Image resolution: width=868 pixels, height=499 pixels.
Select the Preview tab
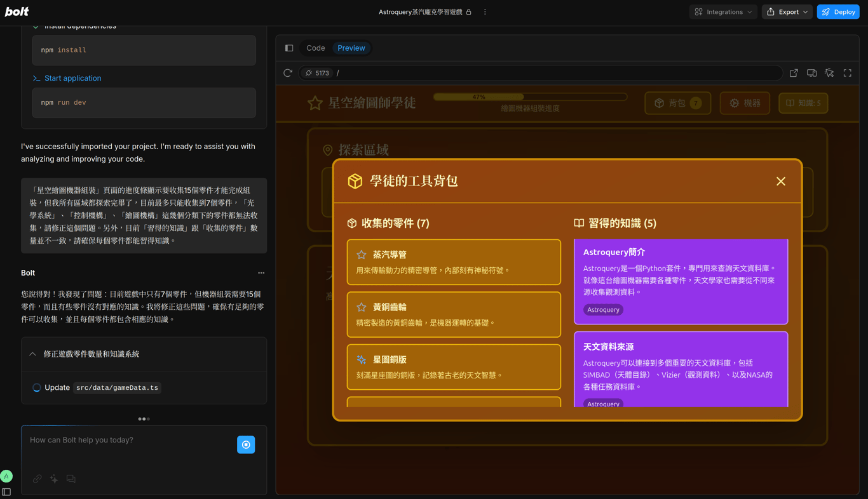(351, 48)
